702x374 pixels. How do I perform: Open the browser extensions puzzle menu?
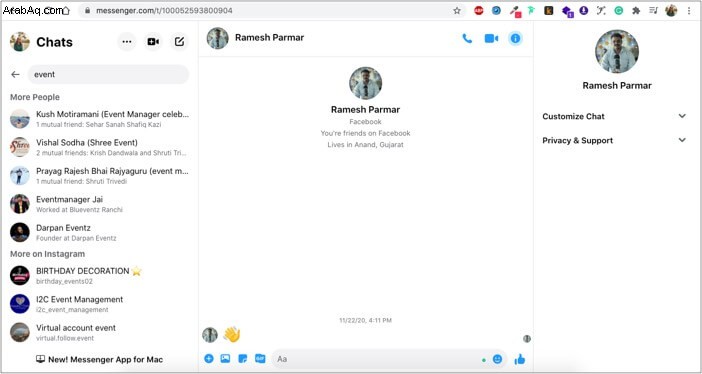tap(636, 11)
